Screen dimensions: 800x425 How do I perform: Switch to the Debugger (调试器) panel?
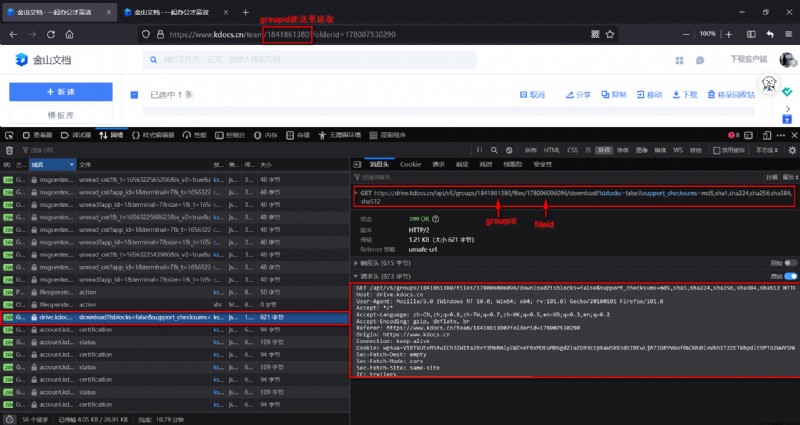pyautogui.click(x=76, y=135)
